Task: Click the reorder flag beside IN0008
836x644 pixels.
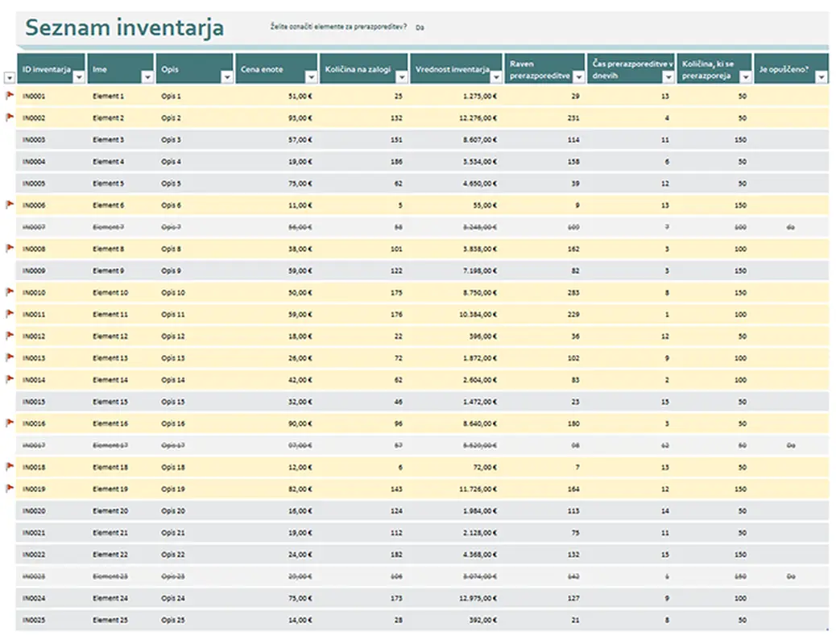Action: coord(10,248)
